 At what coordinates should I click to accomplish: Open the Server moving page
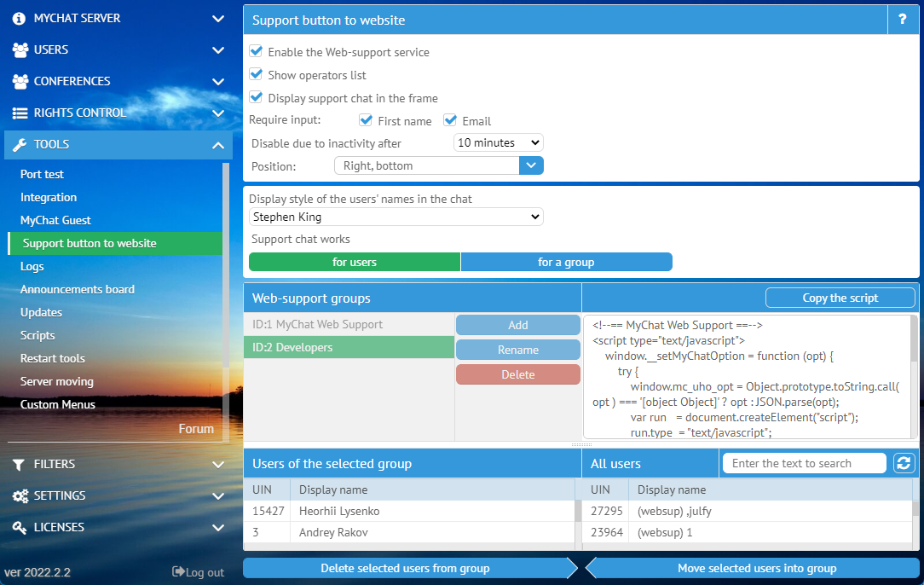(x=56, y=381)
